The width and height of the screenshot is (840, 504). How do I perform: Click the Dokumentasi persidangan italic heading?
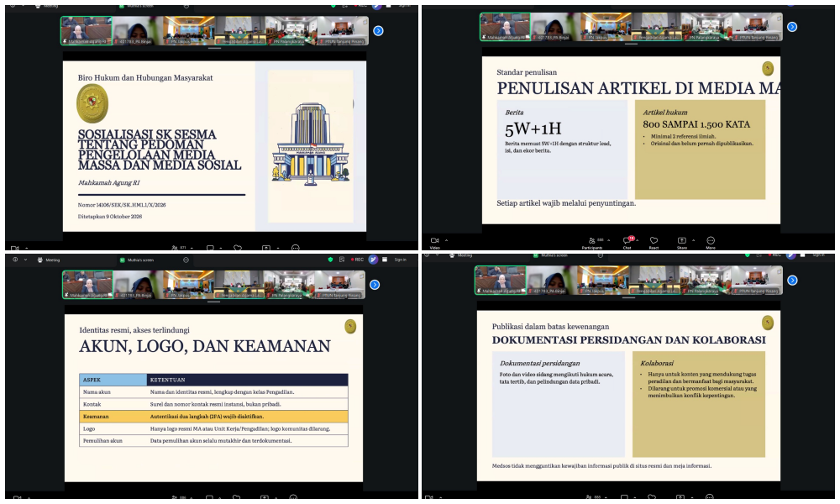[x=539, y=363]
